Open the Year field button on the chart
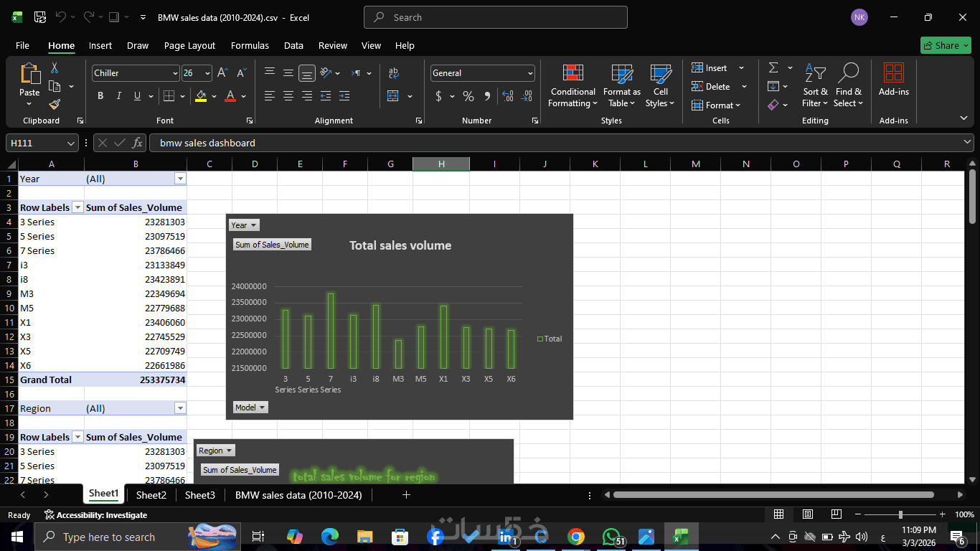The image size is (980, 551). coord(244,225)
